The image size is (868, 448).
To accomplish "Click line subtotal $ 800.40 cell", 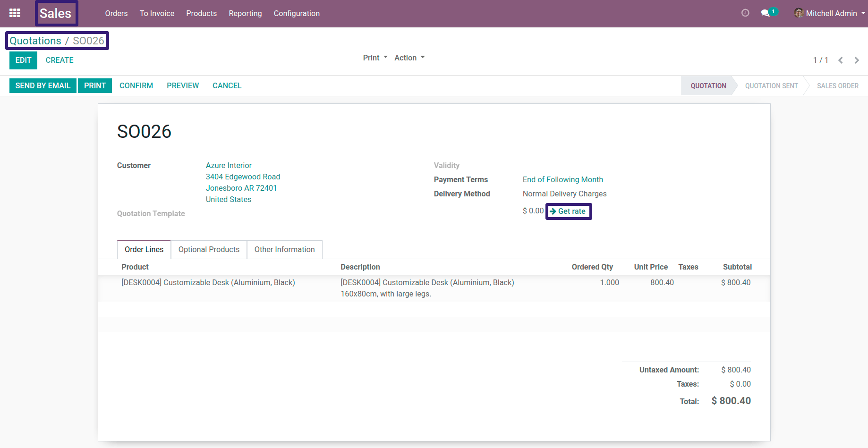I will pos(736,282).
